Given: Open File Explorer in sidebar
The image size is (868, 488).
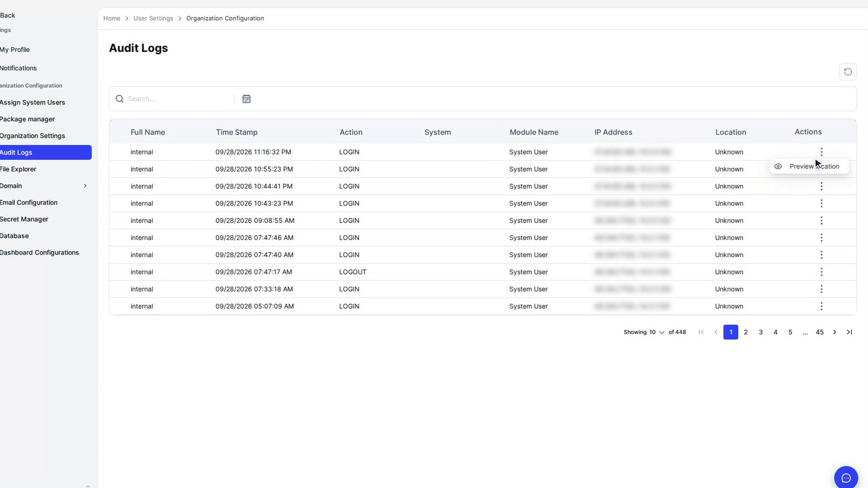Looking at the screenshot, I should click(18, 169).
